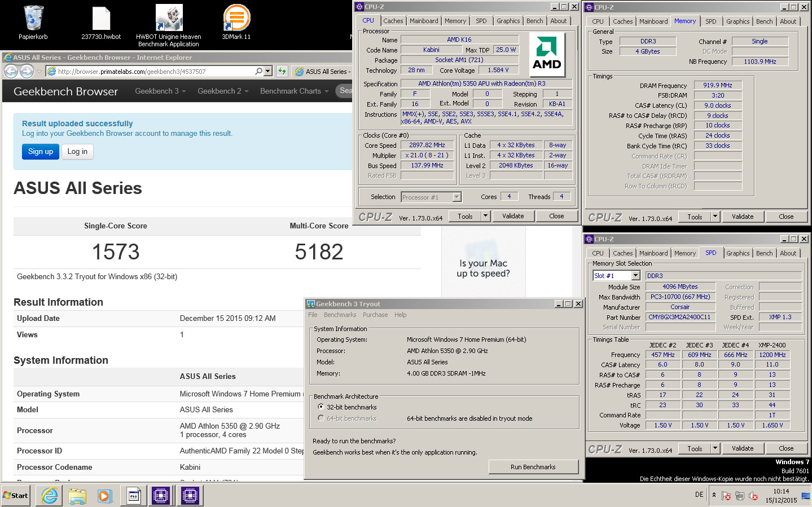
Task: Open the Purchase menu in Geekbench 3 Tryout
Action: [375, 315]
